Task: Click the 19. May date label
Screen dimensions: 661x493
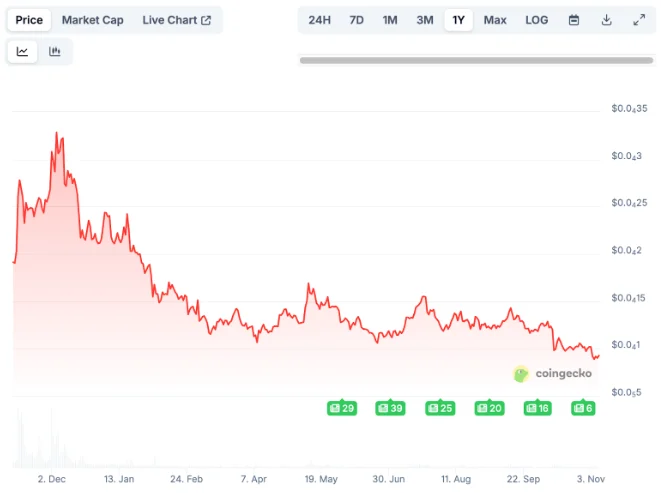Action: [x=321, y=479]
